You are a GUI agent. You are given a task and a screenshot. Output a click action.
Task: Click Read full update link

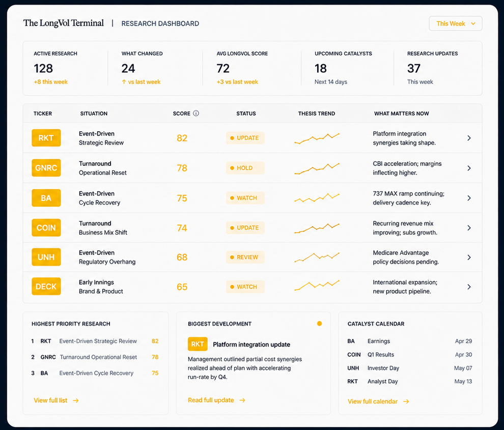(x=217, y=400)
